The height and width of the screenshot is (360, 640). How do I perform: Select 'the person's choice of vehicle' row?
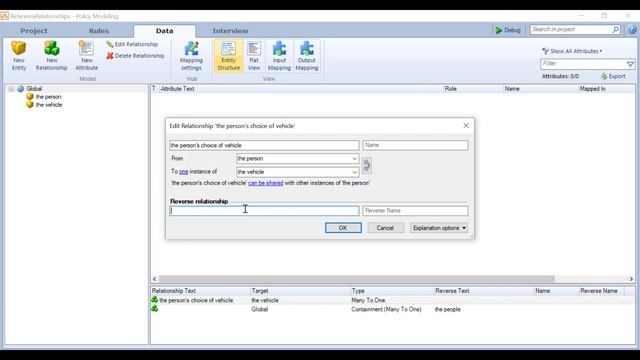(393, 300)
